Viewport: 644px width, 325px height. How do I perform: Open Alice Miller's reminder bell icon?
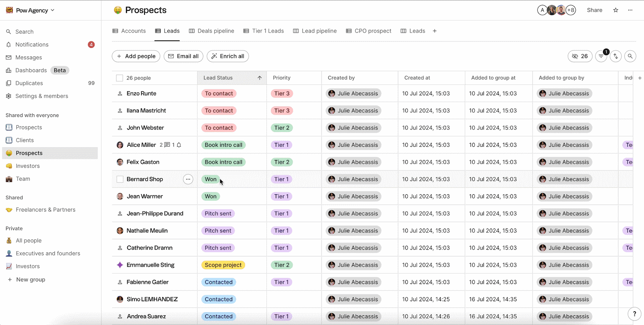(x=179, y=145)
